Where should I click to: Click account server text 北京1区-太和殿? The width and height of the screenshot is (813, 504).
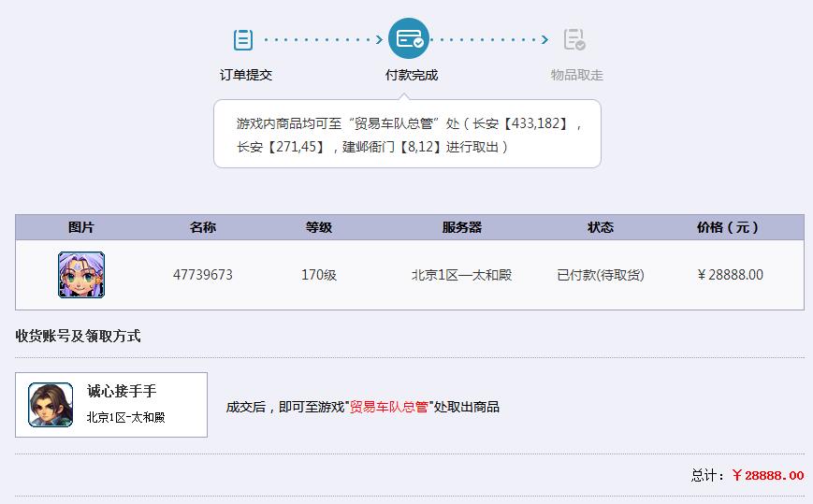pyautogui.click(x=126, y=417)
